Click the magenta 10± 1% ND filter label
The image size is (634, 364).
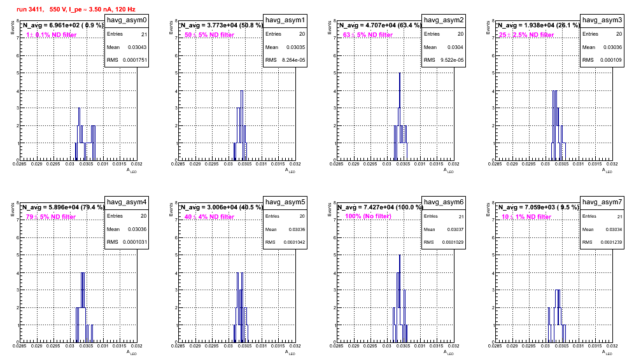click(x=526, y=217)
